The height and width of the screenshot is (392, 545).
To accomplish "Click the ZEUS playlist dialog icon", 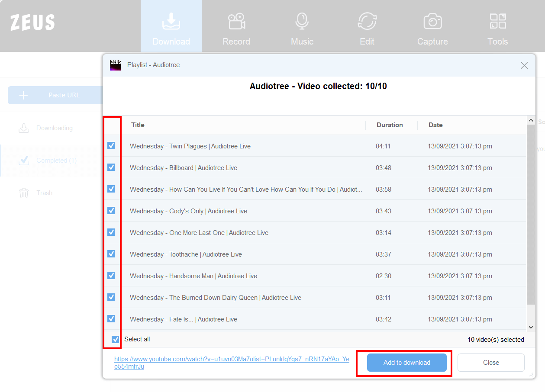I will (x=116, y=65).
